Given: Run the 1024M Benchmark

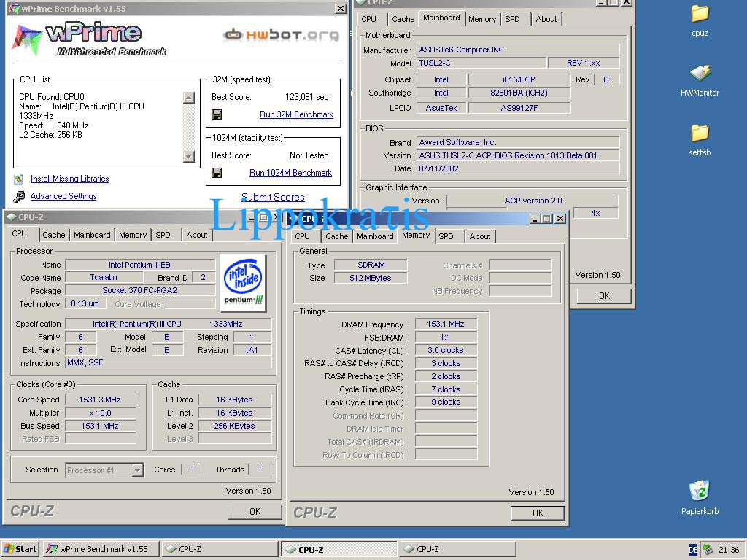Looking at the screenshot, I should pyautogui.click(x=290, y=173).
